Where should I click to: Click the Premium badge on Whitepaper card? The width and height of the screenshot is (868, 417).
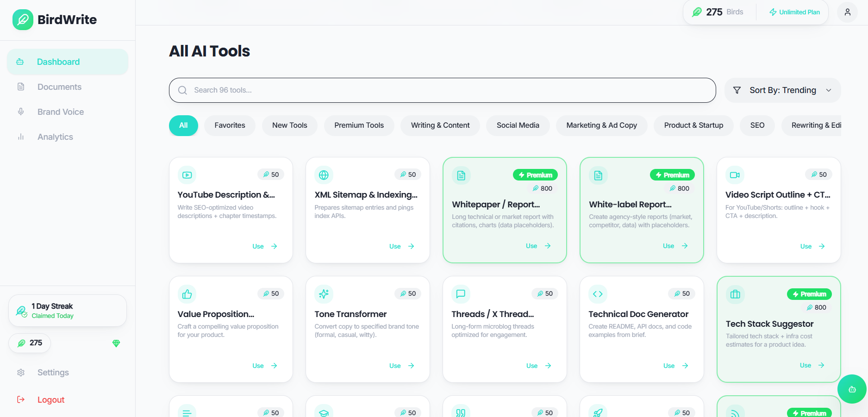535,175
